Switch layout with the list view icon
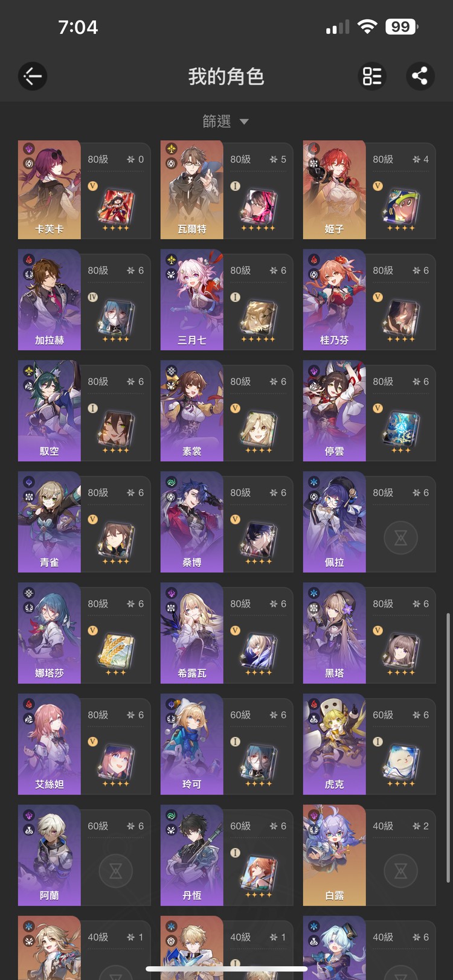This screenshot has height=980, width=453. (x=372, y=76)
